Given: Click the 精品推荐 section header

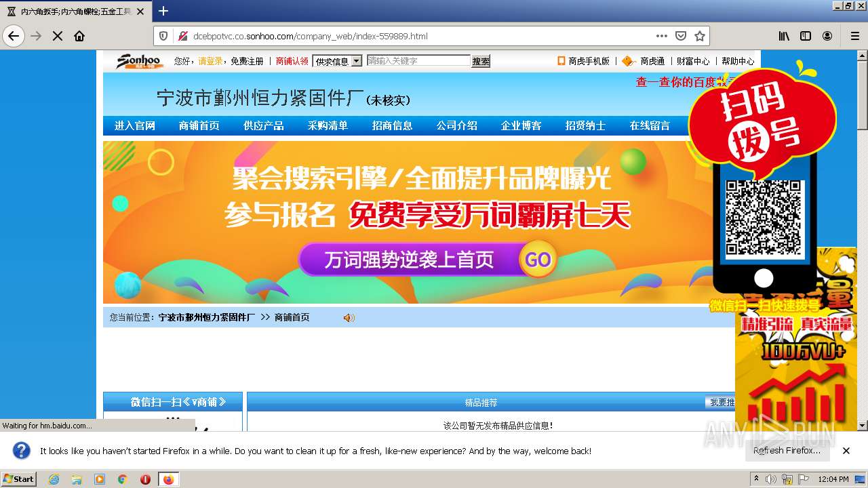Looking at the screenshot, I should 481,403.
